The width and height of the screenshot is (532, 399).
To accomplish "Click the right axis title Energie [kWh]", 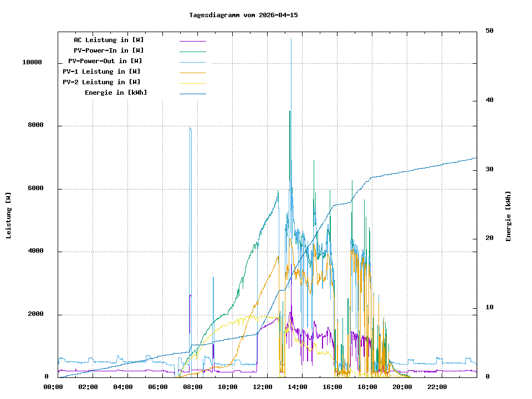I will coord(508,216).
